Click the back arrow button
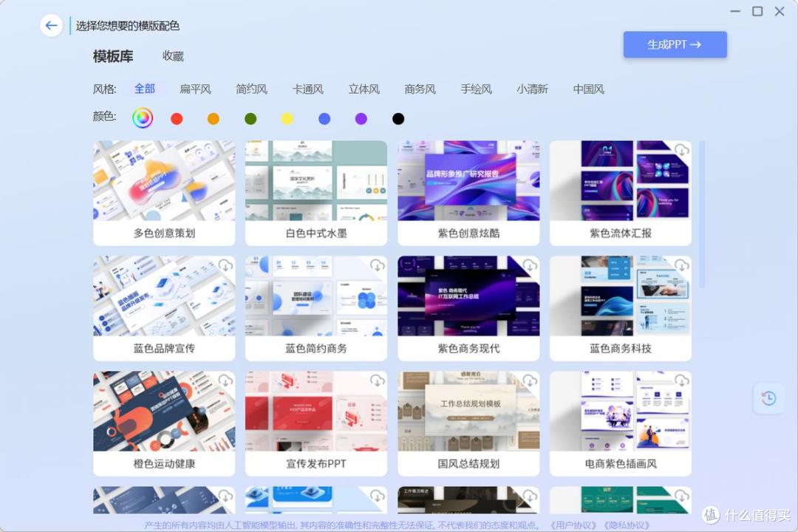This screenshot has height=532, width=798. [52, 25]
